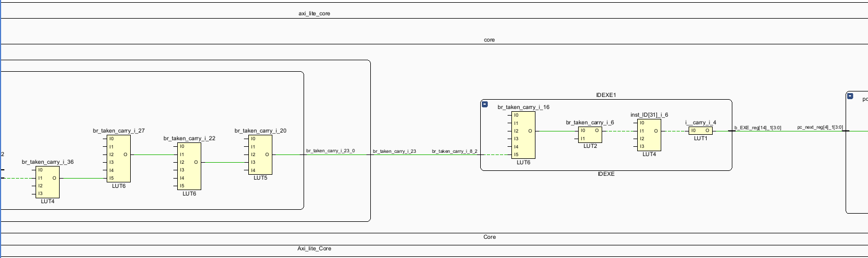
Task: Click the br_taken_carry_i_22 LUT6 cell
Action: [189, 166]
